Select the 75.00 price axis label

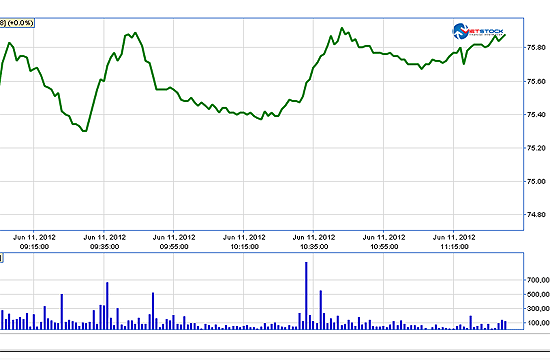(536, 181)
